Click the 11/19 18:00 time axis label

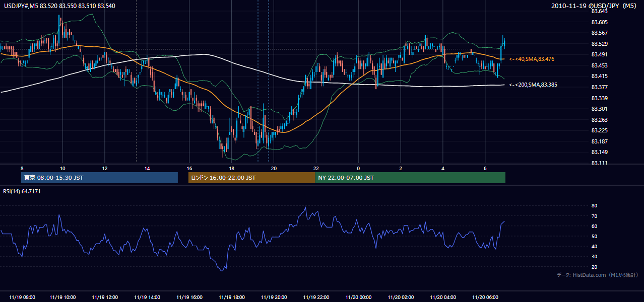pos(231,297)
